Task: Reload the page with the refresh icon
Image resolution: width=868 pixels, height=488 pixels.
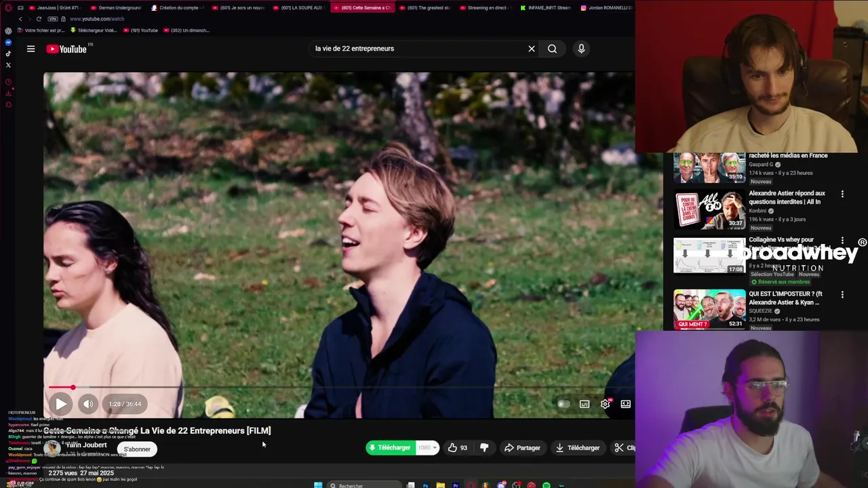Action: (39, 19)
